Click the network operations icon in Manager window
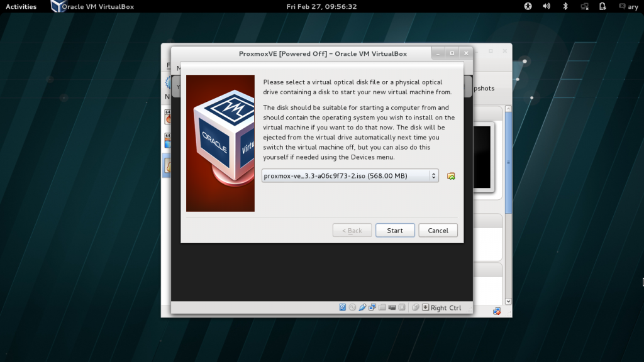 tap(497, 312)
